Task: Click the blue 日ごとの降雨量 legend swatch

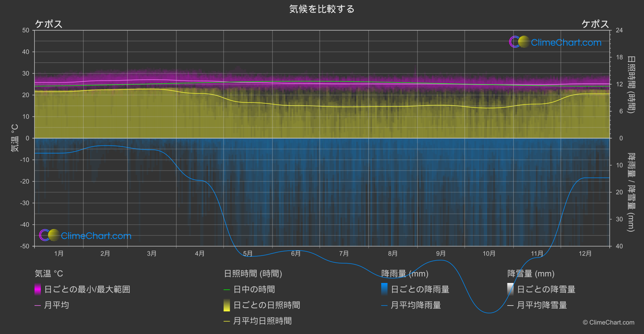Action: (384, 289)
